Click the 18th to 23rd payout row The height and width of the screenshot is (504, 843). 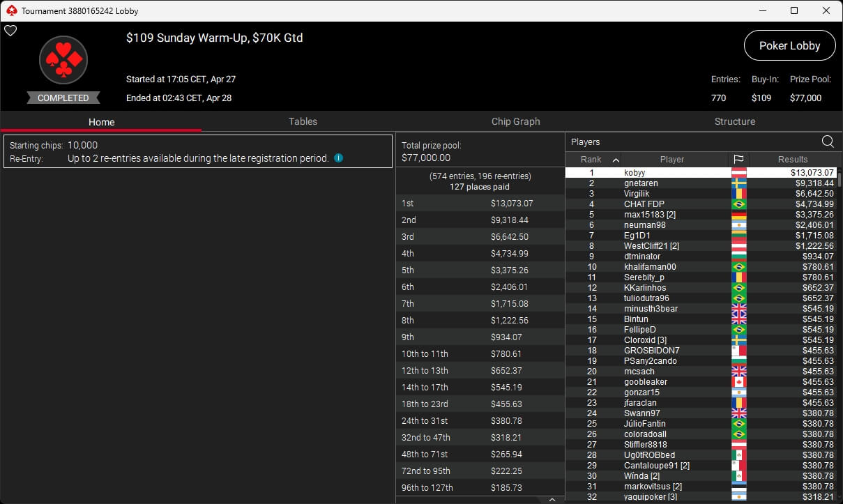(x=480, y=404)
